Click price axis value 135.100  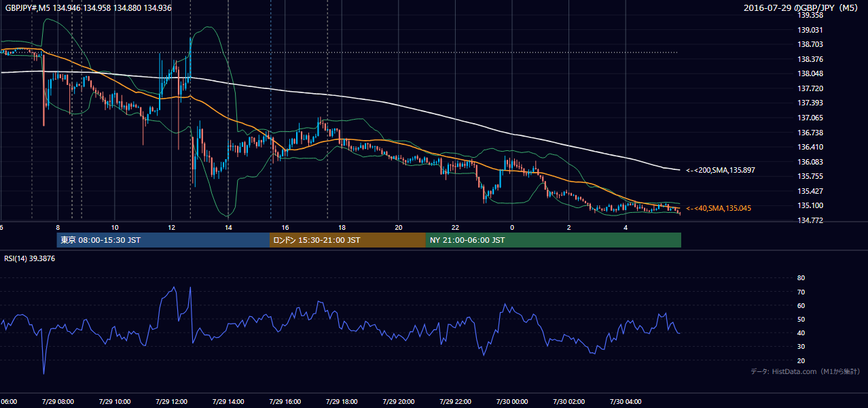[810, 206]
